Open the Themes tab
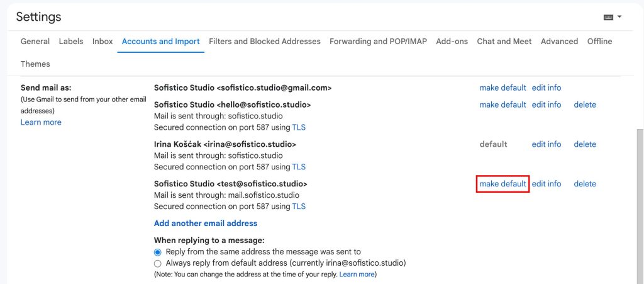Screen dimensions: 644x284 point(35,64)
